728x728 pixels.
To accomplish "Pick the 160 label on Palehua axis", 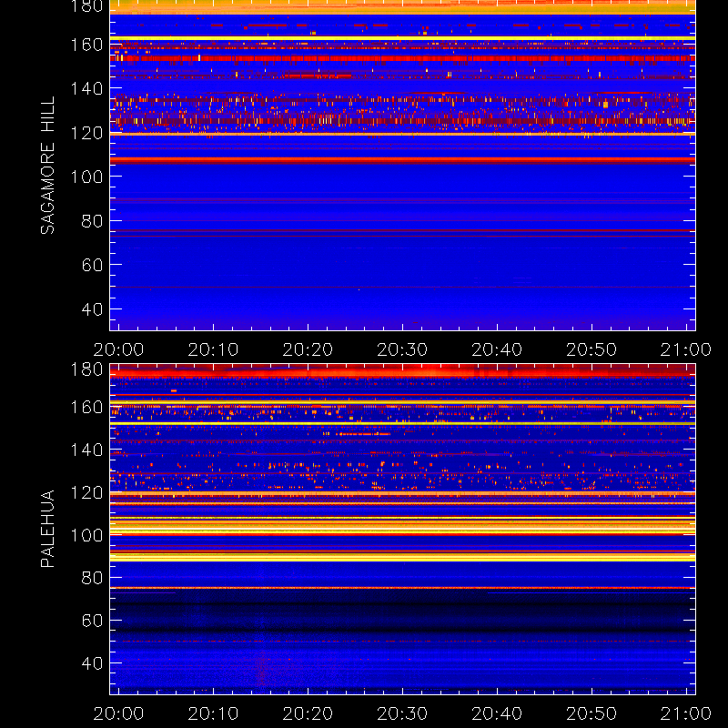I will point(86,407).
